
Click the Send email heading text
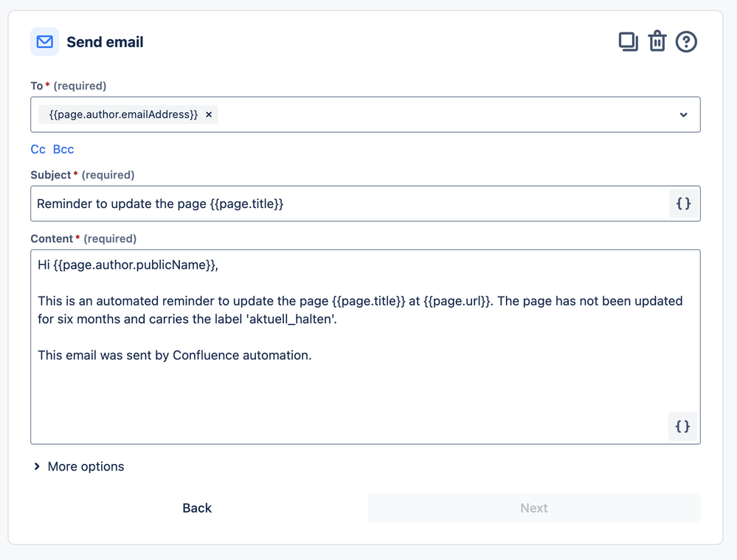pos(105,42)
